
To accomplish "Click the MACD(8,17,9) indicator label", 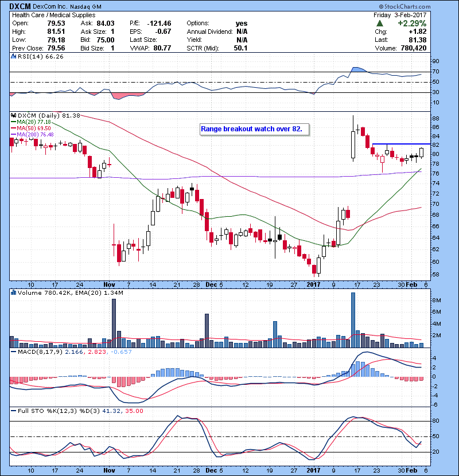I will pyautogui.click(x=40, y=352).
